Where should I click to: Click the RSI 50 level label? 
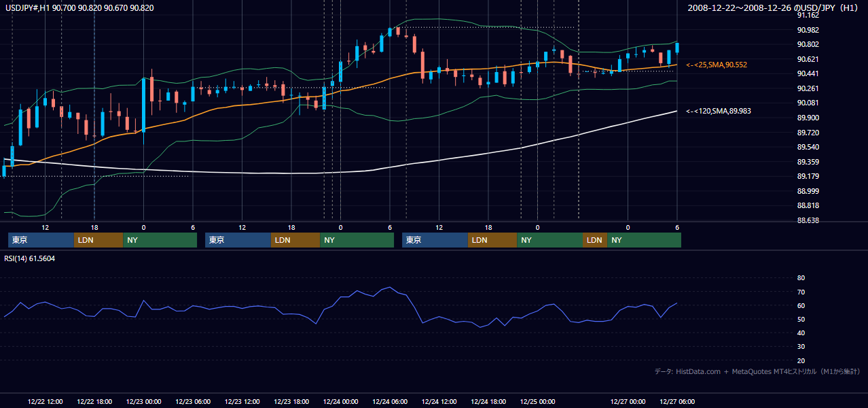click(x=801, y=319)
